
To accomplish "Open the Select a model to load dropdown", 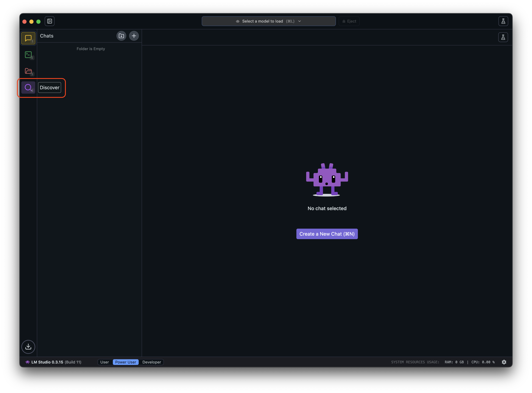I will tap(268, 21).
